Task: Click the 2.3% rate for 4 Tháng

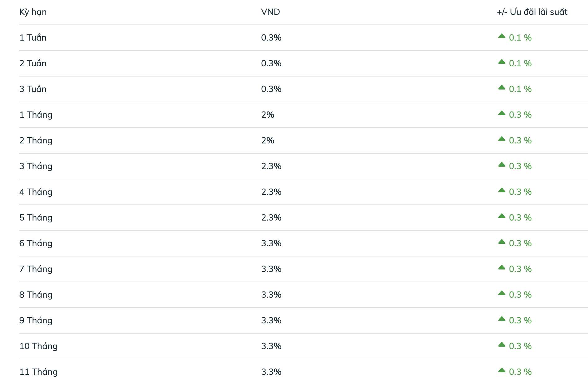Action: click(x=271, y=192)
